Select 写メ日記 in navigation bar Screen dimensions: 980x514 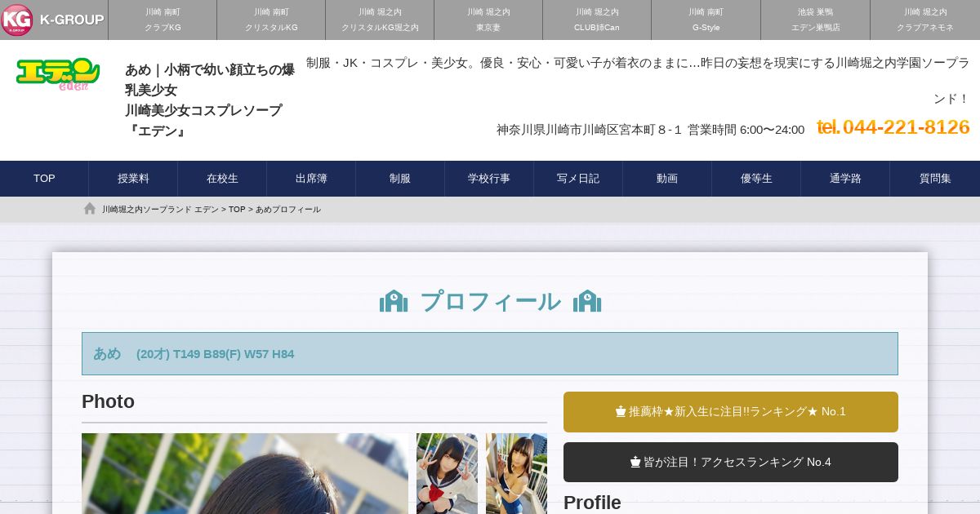click(x=578, y=179)
